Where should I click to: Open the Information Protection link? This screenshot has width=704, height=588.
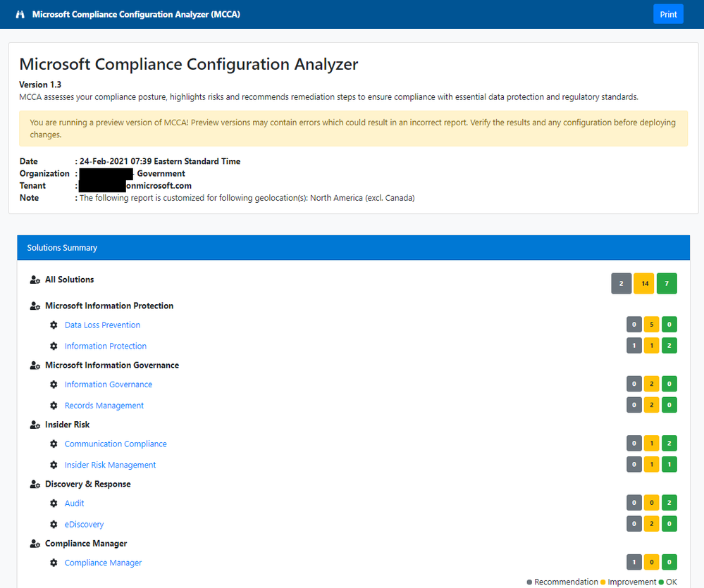(x=106, y=346)
